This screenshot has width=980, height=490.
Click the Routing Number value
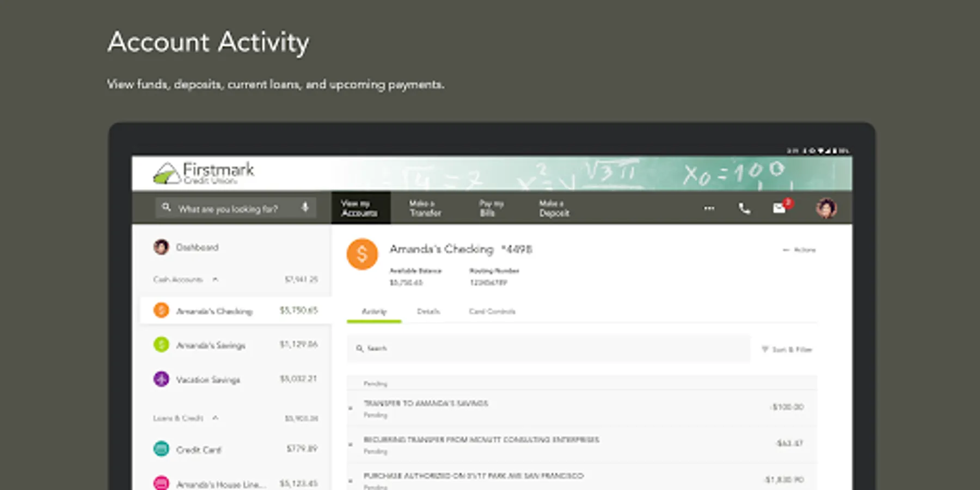[488, 283]
